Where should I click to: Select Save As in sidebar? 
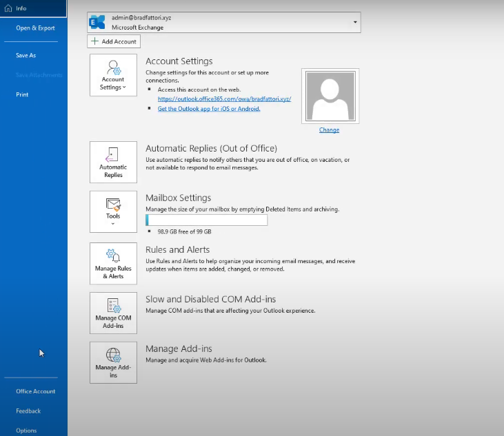[26, 55]
